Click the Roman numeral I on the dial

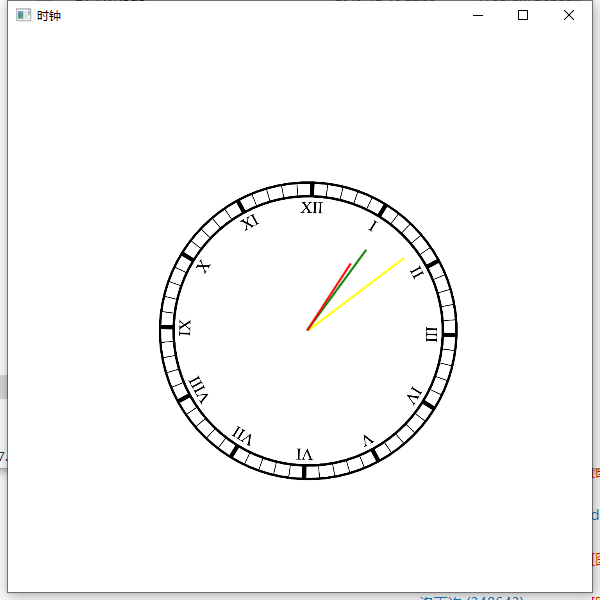[372, 227]
